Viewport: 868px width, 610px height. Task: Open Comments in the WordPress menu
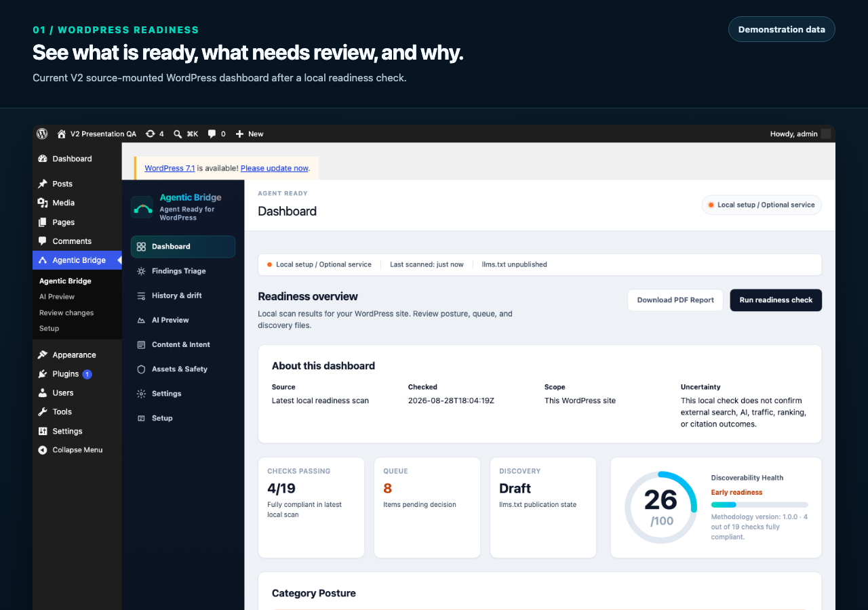tap(77, 241)
